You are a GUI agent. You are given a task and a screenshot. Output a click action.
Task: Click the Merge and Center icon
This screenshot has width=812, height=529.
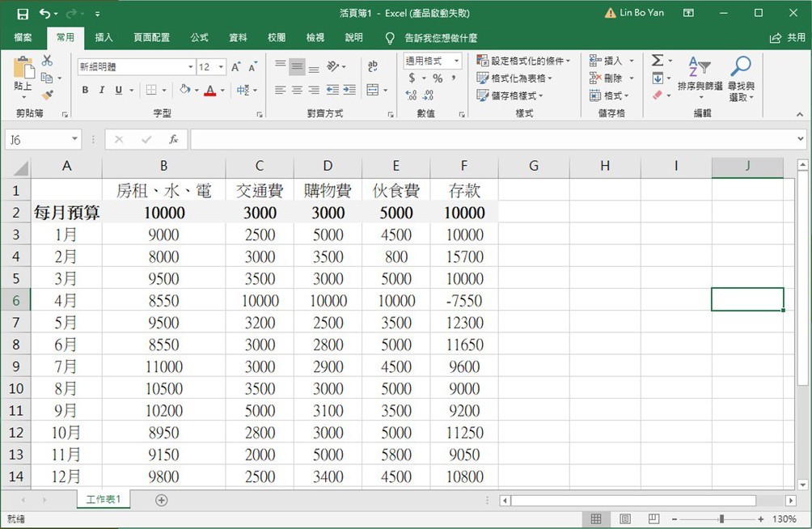tap(372, 90)
